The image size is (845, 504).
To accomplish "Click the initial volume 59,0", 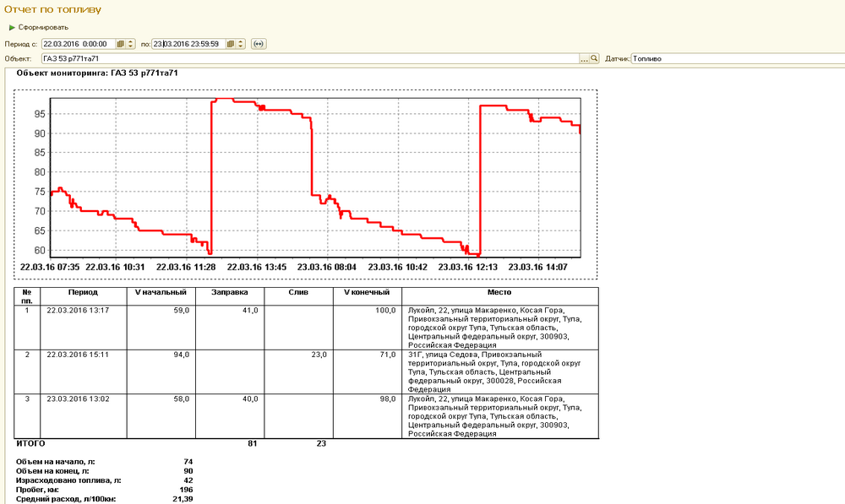I will pyautogui.click(x=181, y=311).
